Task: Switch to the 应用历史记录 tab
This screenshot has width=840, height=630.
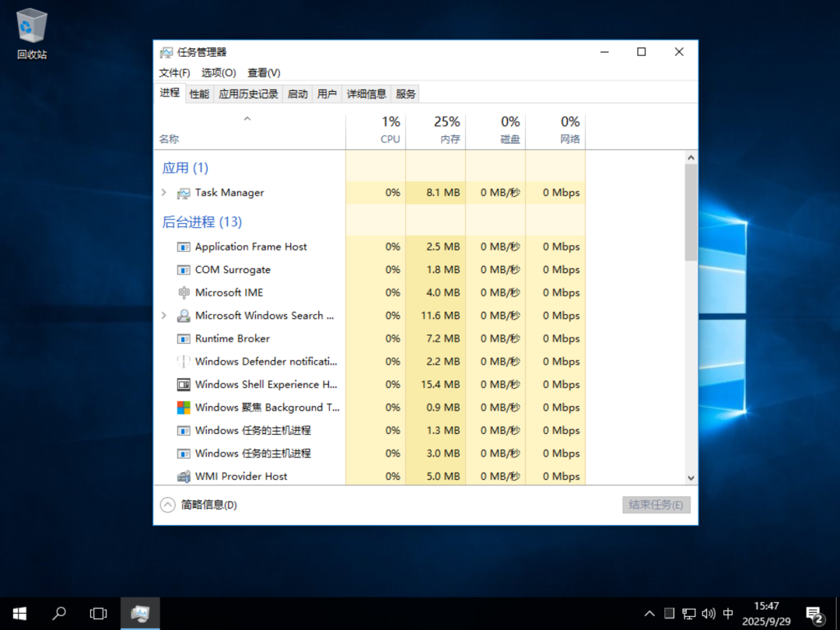Action: 248,94
